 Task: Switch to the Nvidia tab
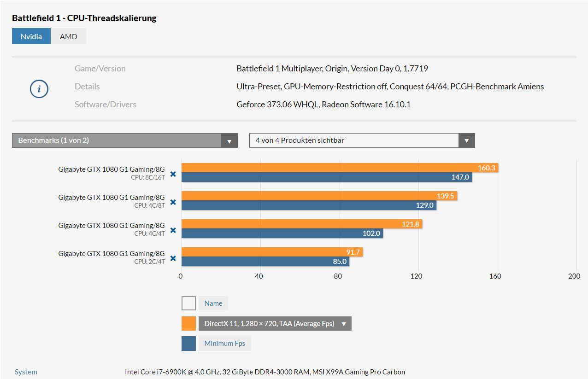(x=31, y=36)
